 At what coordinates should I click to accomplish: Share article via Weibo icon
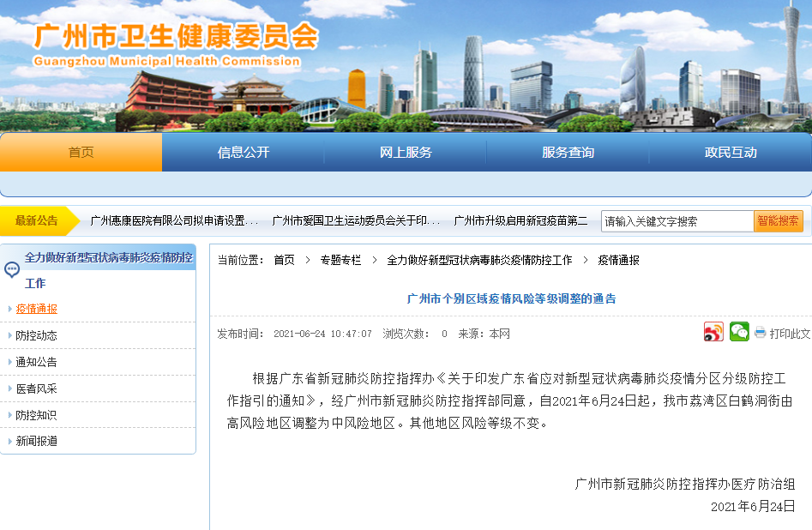[713, 332]
